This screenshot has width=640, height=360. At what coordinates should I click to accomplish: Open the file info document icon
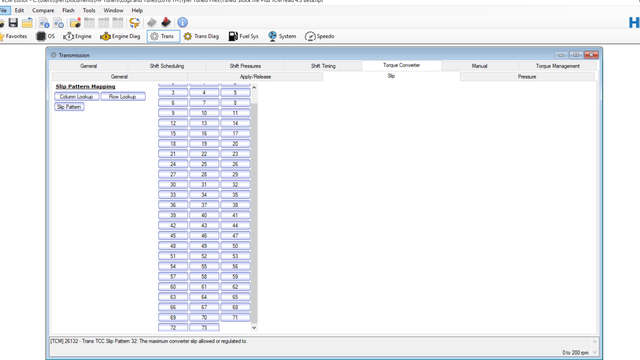point(44,22)
